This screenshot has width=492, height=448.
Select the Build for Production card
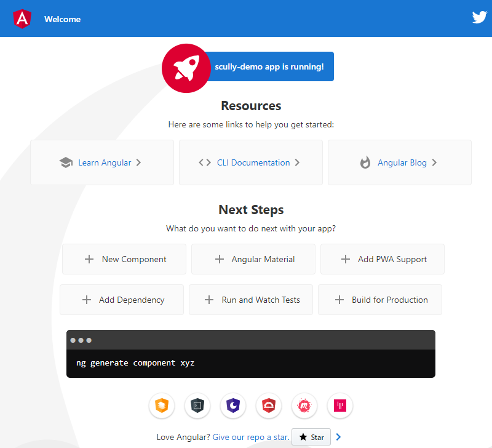[380, 300]
